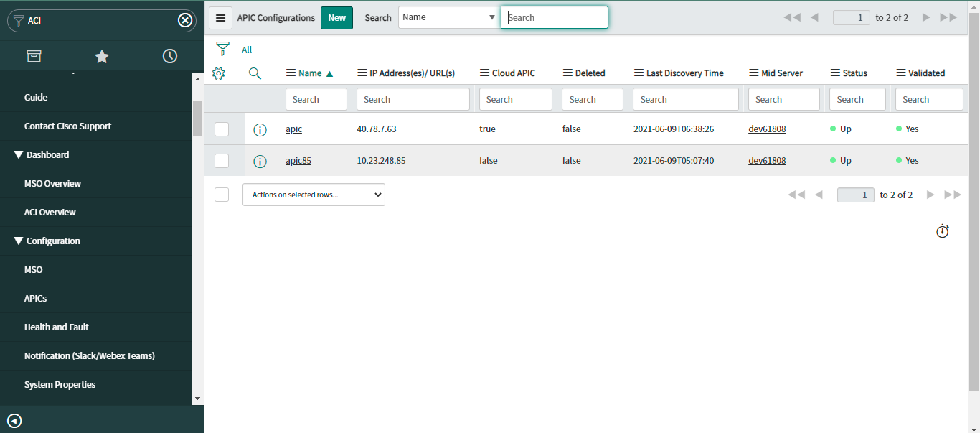
Task: Click the column search magnifier icon
Action: click(255, 73)
